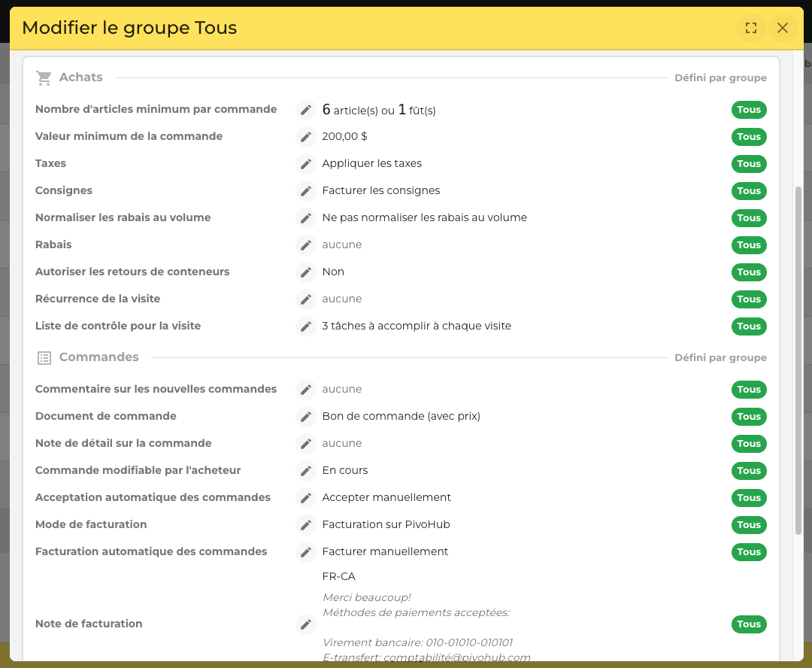Click Tous badge for minimum articles row
This screenshot has width=812, height=668.
(749, 110)
